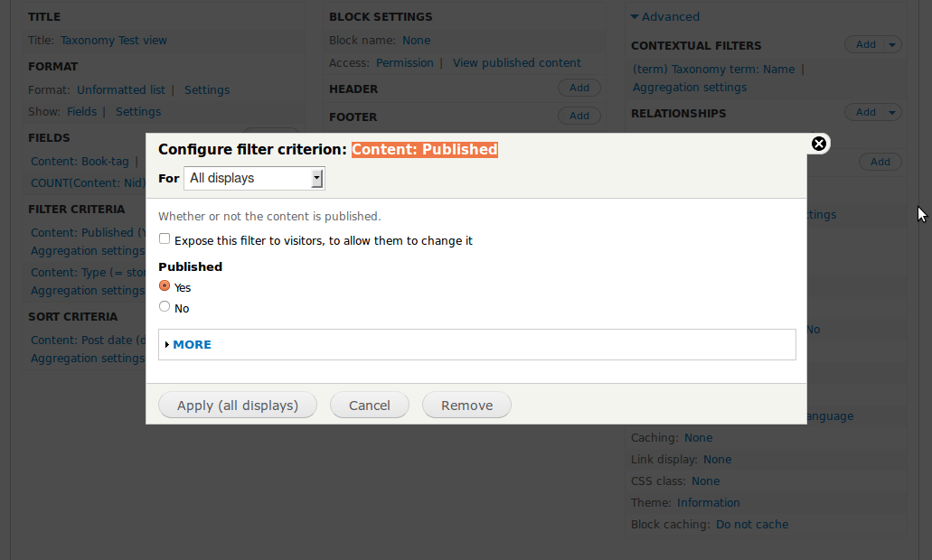
Task: Open Aggregation settings under Content: Post date
Action: pyautogui.click(x=88, y=358)
